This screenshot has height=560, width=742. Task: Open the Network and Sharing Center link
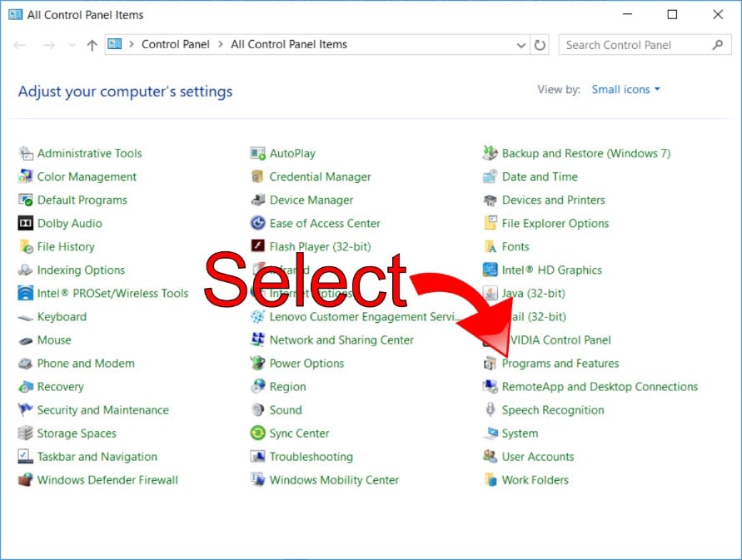coord(341,340)
